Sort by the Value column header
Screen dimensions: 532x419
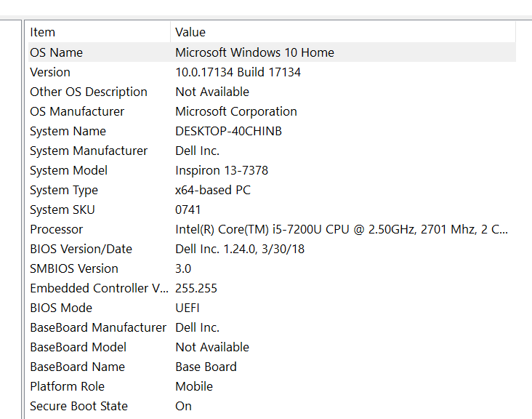pyautogui.click(x=190, y=32)
